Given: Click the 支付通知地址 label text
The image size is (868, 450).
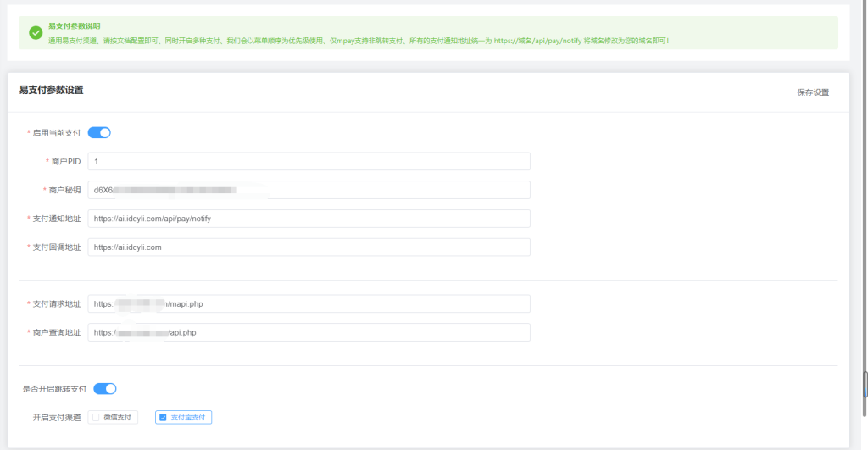Looking at the screenshot, I should 57,219.
